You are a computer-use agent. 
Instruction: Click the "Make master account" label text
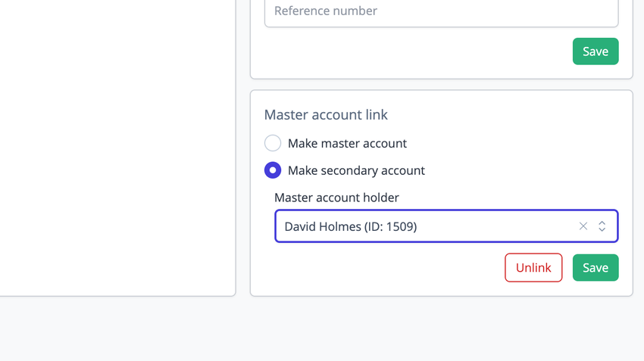tap(347, 143)
